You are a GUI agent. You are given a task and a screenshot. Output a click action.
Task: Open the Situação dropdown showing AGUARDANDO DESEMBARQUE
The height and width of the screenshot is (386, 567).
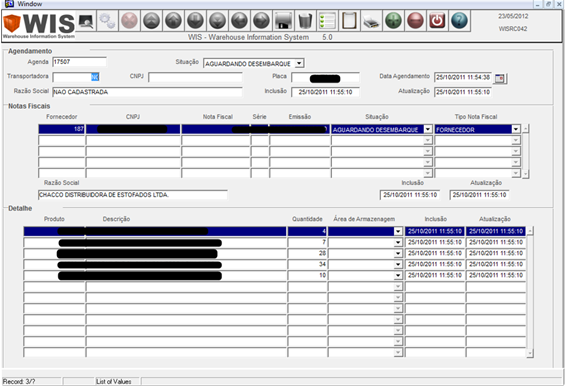click(x=299, y=63)
